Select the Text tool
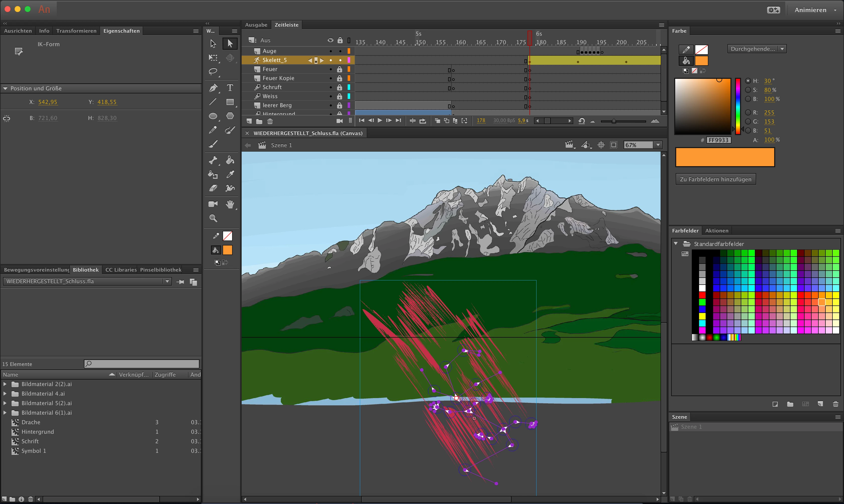This screenshot has height=504, width=844. [x=230, y=88]
